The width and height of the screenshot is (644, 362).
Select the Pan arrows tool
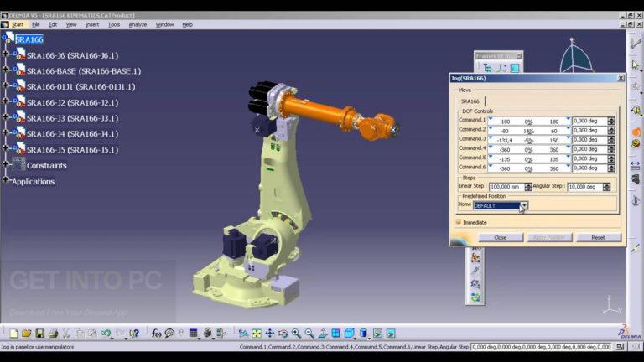[x=270, y=334]
